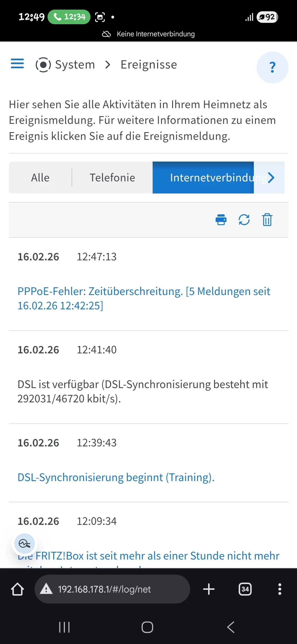Viewport: 297px width, 644px height.
Task: Open the help question mark button
Action: coord(272,67)
